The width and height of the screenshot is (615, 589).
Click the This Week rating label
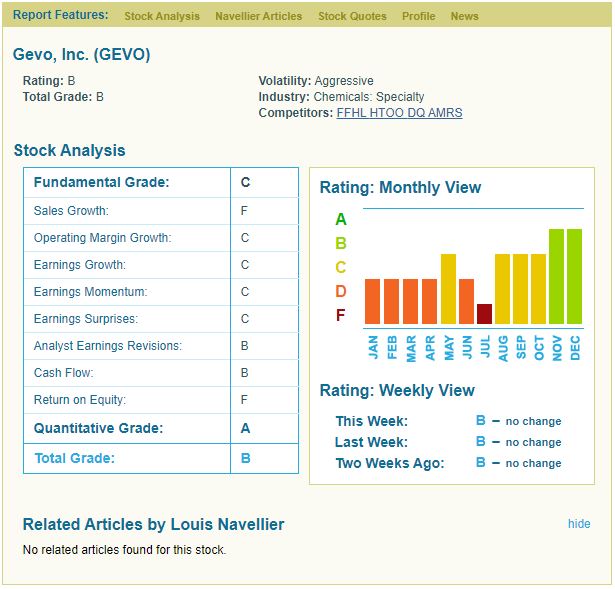(x=372, y=421)
